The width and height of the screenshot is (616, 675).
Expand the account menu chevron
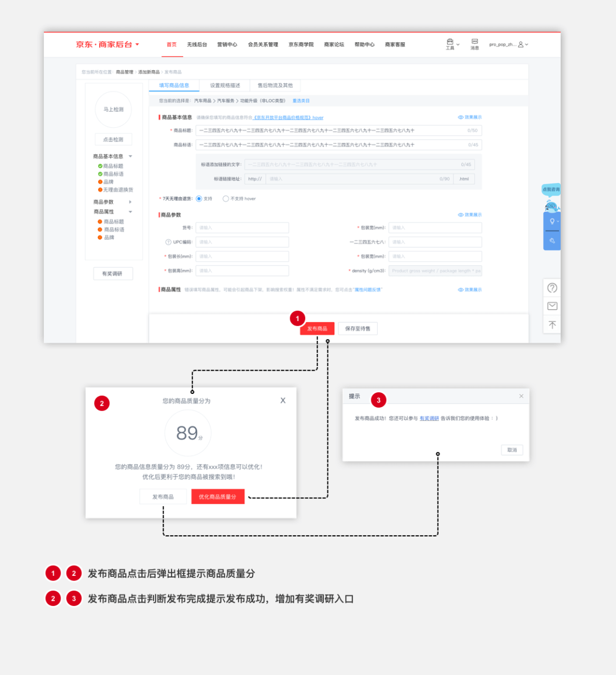[526, 44]
